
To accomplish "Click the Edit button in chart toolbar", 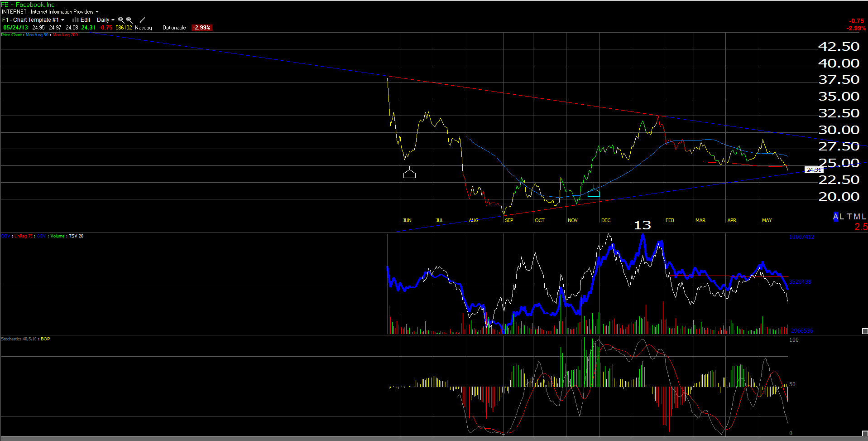I will [85, 20].
